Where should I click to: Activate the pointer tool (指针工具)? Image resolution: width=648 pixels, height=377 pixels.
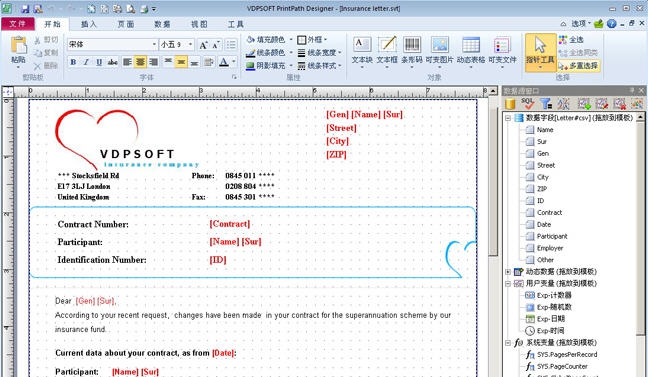click(540, 52)
